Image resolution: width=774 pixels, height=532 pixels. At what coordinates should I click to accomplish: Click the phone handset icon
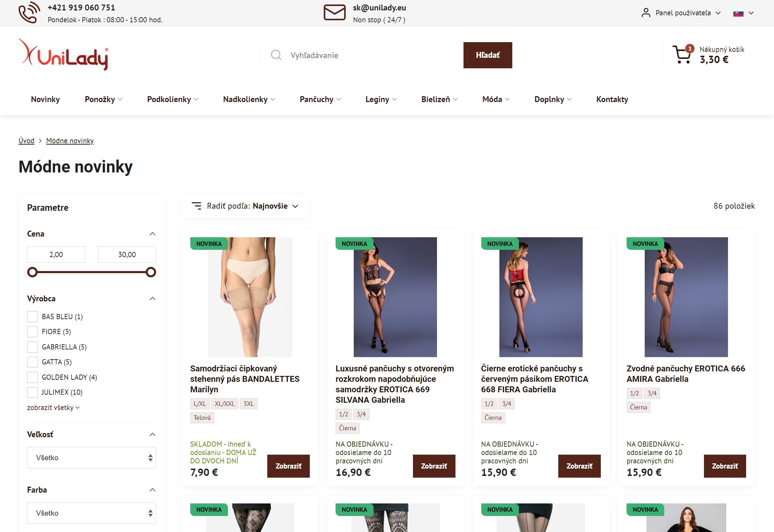click(x=29, y=13)
